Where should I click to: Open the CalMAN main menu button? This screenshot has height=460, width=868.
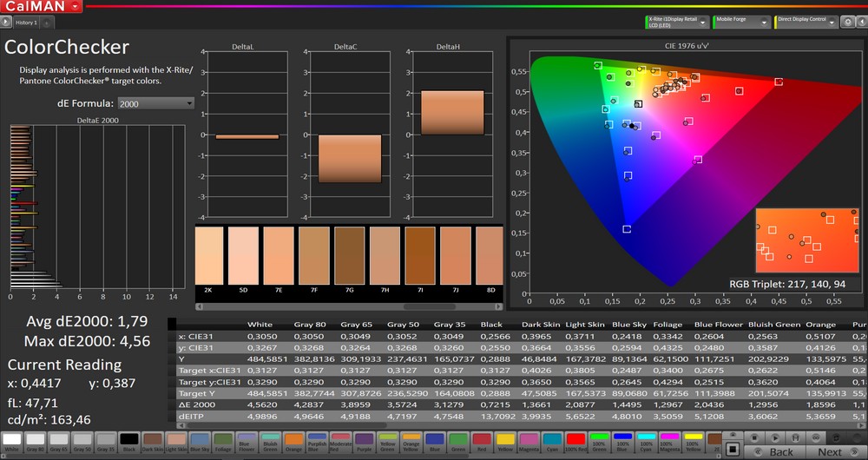[x=42, y=6]
